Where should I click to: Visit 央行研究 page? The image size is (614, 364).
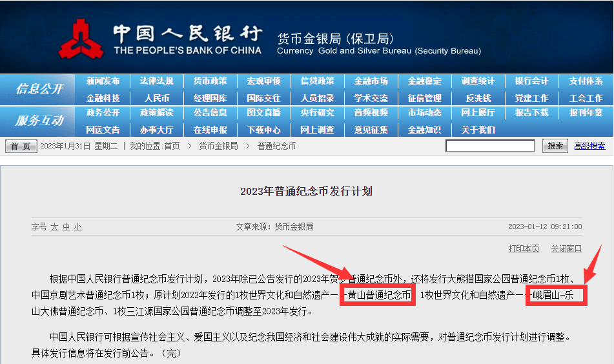click(x=318, y=113)
